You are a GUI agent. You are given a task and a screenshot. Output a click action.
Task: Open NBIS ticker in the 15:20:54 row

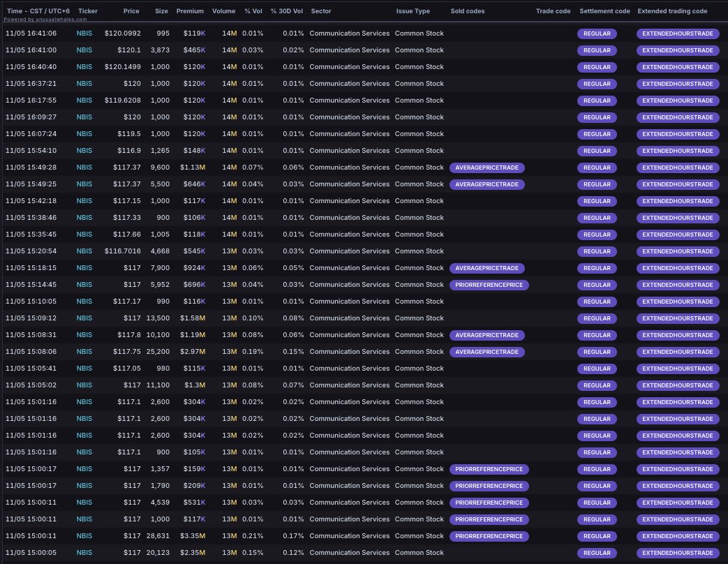click(x=84, y=251)
